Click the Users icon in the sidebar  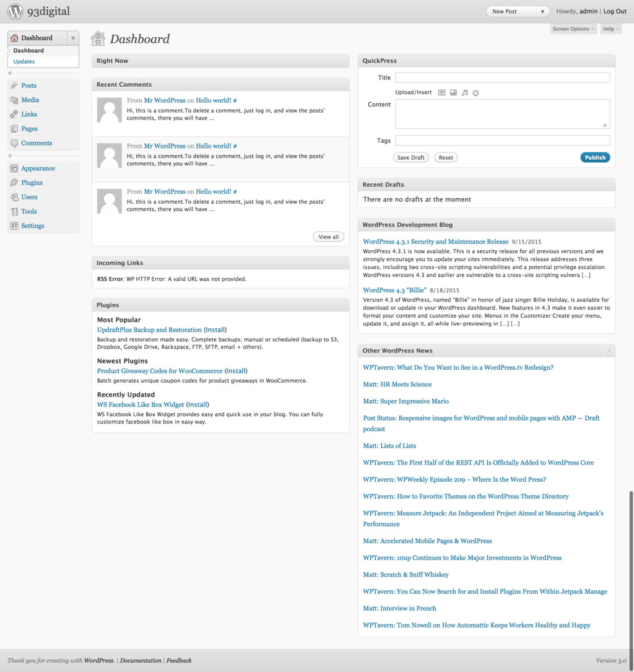(x=14, y=197)
